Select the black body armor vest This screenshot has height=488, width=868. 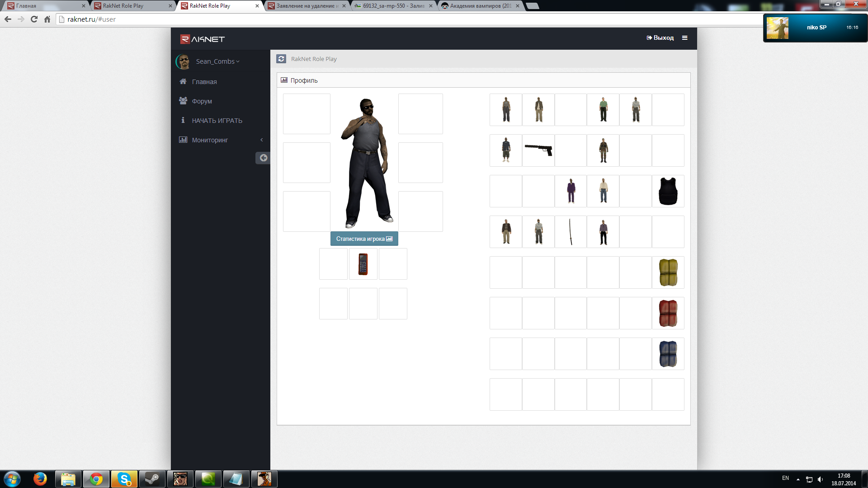pyautogui.click(x=668, y=191)
